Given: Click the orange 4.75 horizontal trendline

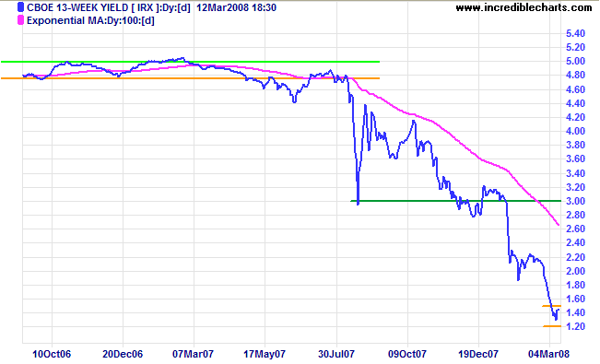Looking at the screenshot, I should pos(190,78).
